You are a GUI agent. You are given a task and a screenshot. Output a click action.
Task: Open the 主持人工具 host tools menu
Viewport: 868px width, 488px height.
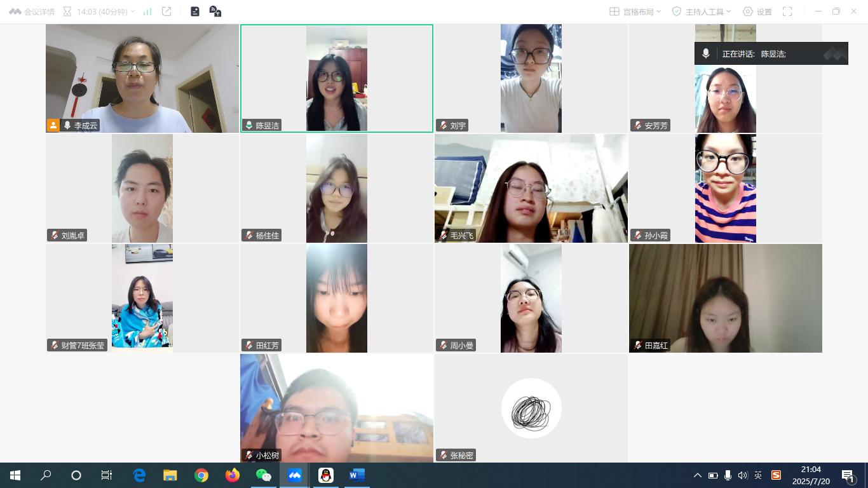[x=702, y=11]
